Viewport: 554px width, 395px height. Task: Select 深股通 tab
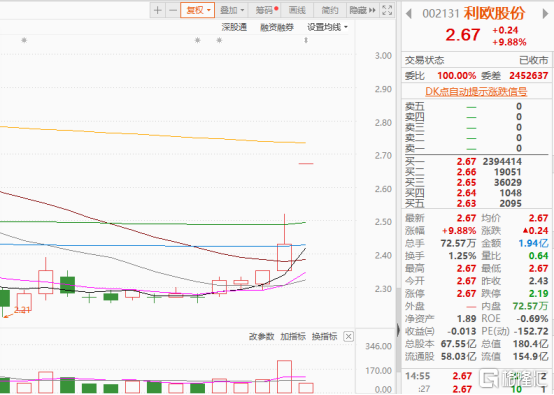click(234, 27)
